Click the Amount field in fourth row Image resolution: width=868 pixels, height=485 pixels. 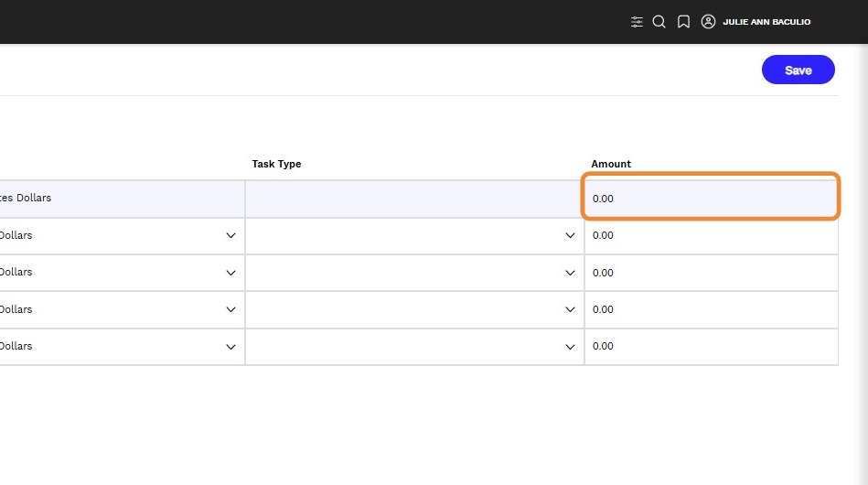point(711,309)
